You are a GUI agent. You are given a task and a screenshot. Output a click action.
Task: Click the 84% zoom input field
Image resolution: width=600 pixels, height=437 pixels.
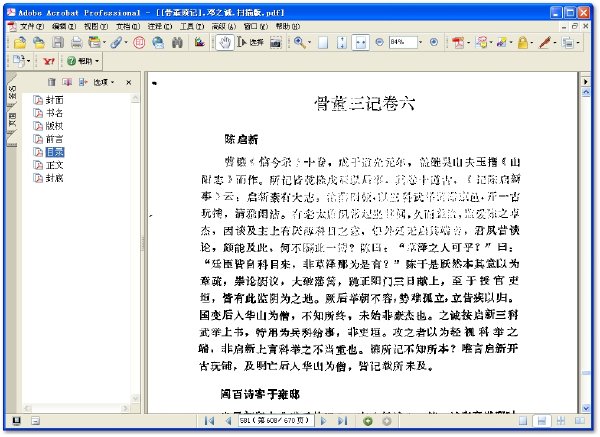click(x=403, y=42)
